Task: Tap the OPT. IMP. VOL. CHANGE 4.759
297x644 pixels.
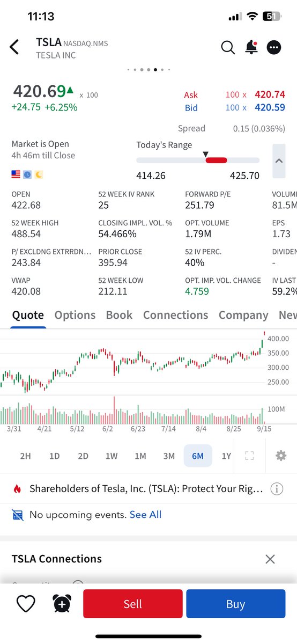Action: coord(197,291)
